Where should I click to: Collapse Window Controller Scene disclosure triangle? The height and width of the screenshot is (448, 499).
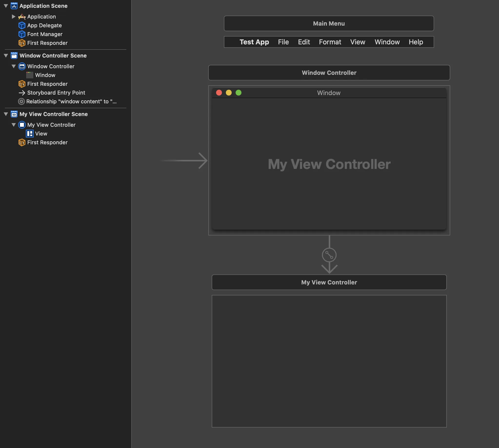pos(6,55)
